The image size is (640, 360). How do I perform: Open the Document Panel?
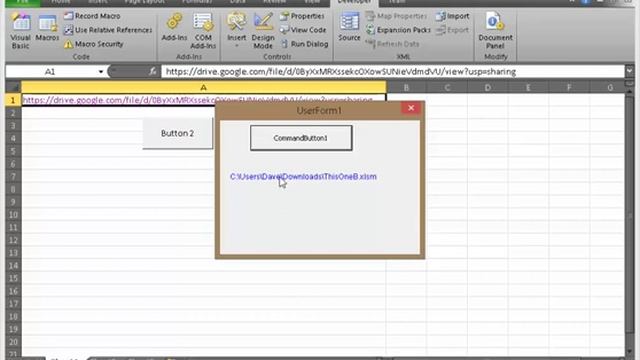pyautogui.click(x=495, y=31)
